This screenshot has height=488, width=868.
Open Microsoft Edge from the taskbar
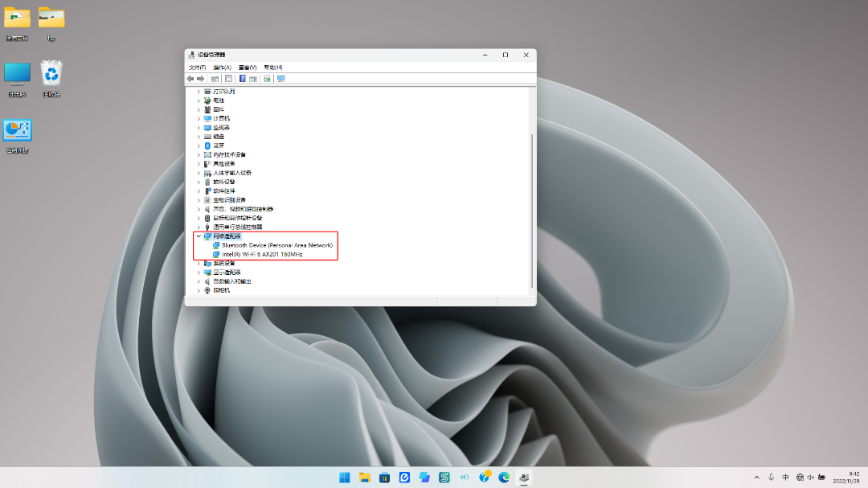(x=504, y=478)
